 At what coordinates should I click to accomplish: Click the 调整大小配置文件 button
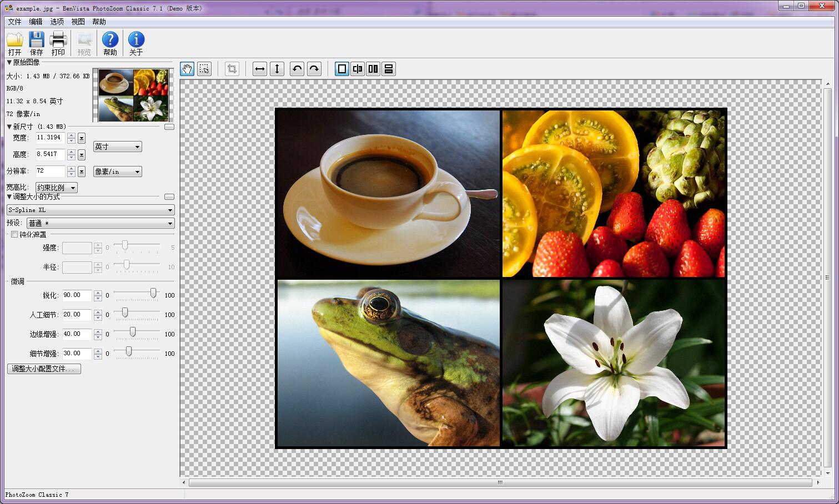click(44, 369)
